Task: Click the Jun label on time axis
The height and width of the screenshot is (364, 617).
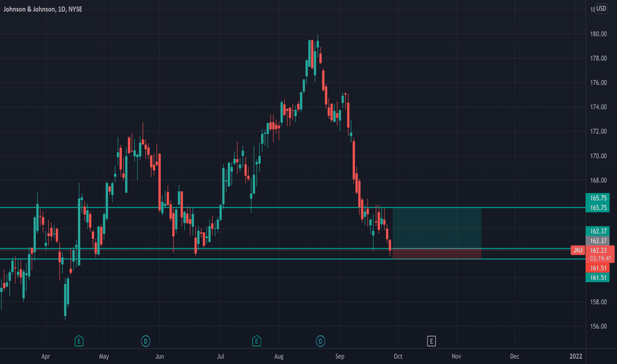Action: click(160, 357)
